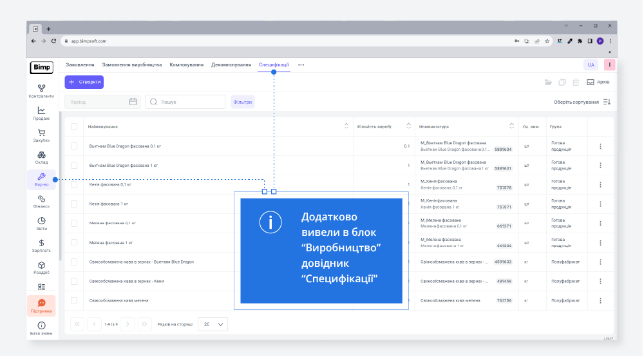This screenshot has width=644, height=357.
Task: Open Звіти reports in sidebar
Action: pyautogui.click(x=41, y=224)
